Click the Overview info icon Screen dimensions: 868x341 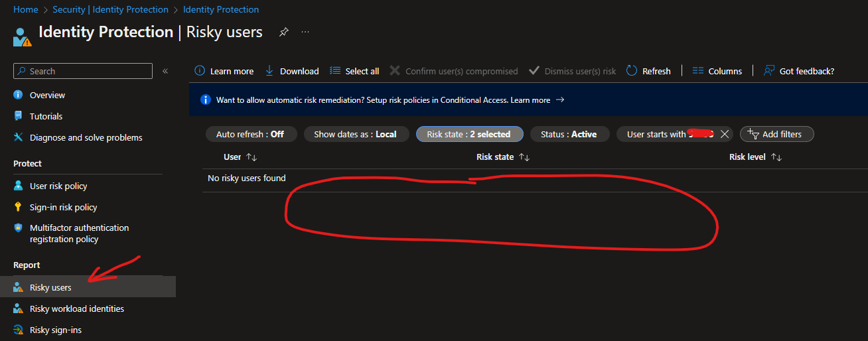[x=18, y=95]
